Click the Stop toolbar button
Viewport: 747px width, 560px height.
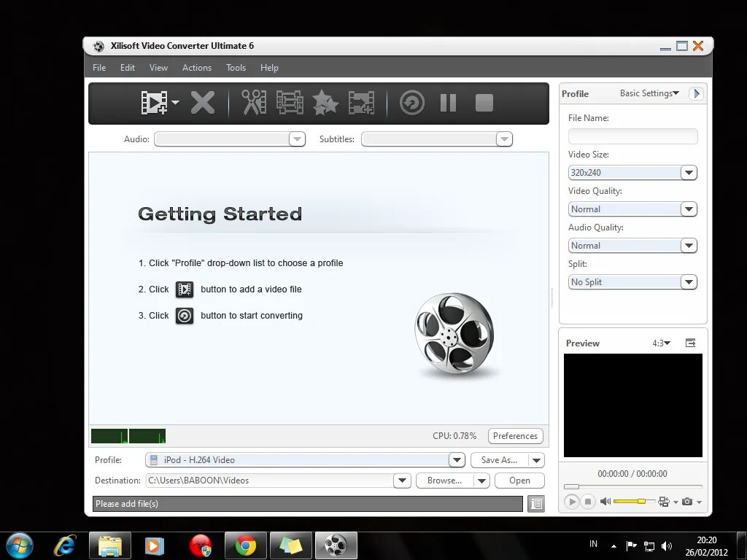click(x=484, y=103)
